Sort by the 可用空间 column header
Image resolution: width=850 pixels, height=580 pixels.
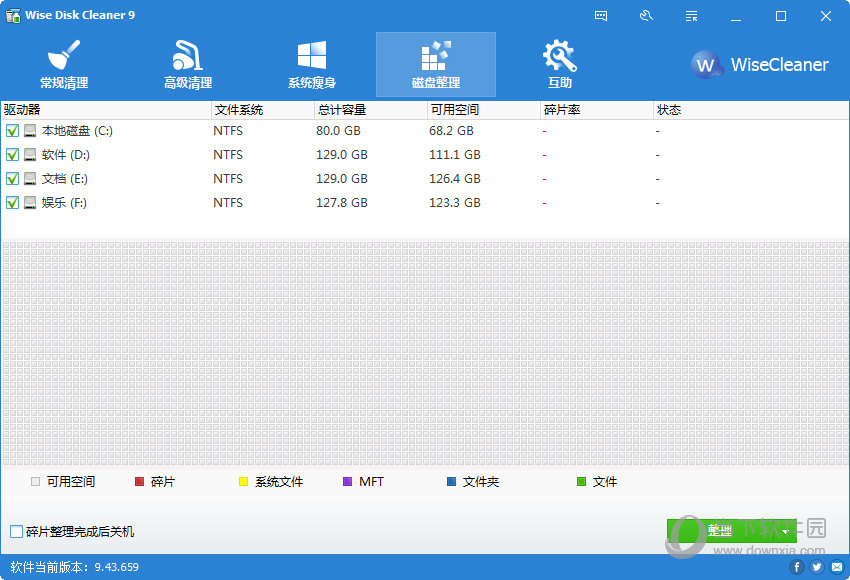pos(455,110)
